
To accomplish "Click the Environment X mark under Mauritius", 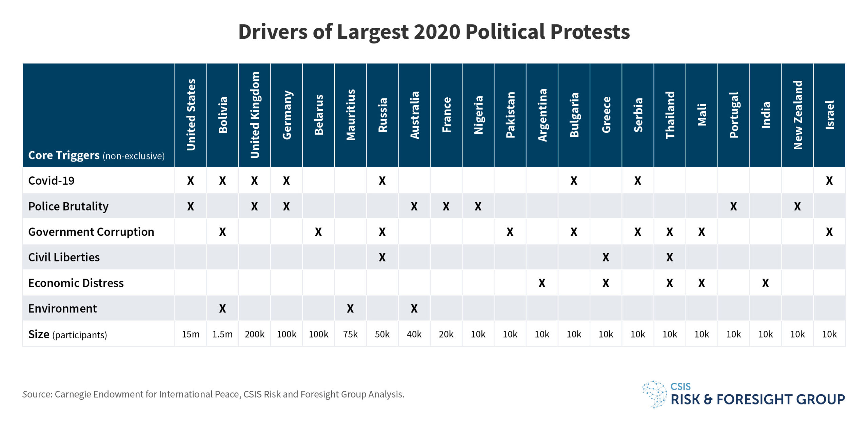I will click(x=350, y=308).
